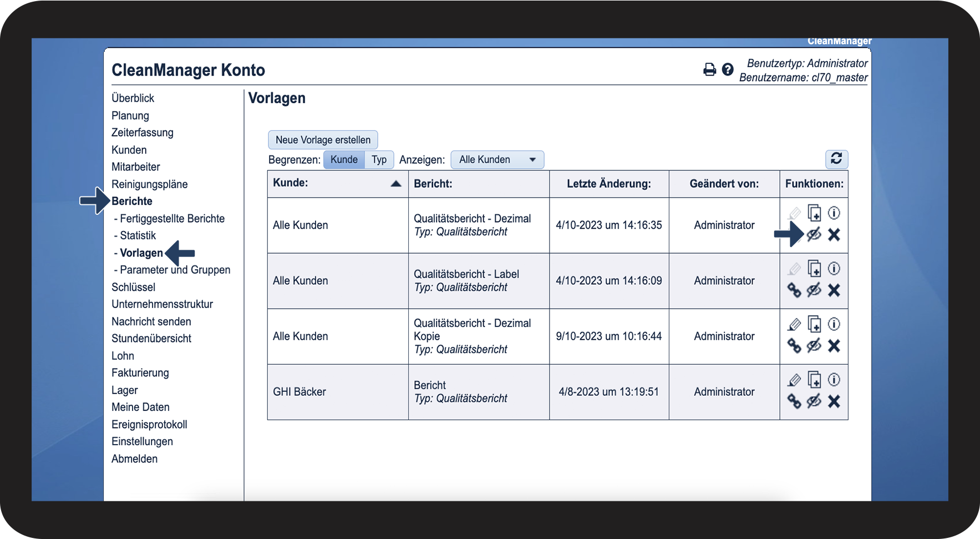
Task: Go to the Lohn section
Action: (x=123, y=356)
